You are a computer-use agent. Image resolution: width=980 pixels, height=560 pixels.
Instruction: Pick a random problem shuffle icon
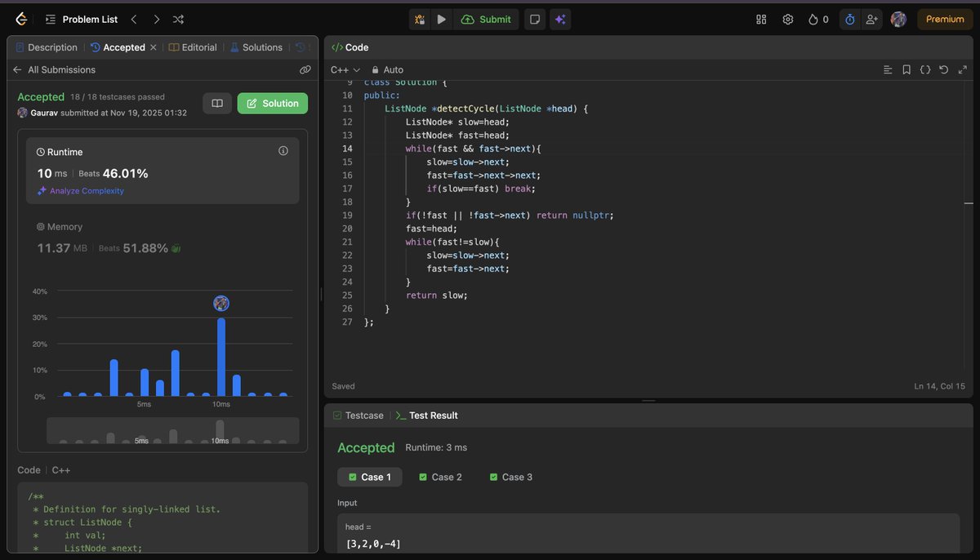click(178, 19)
